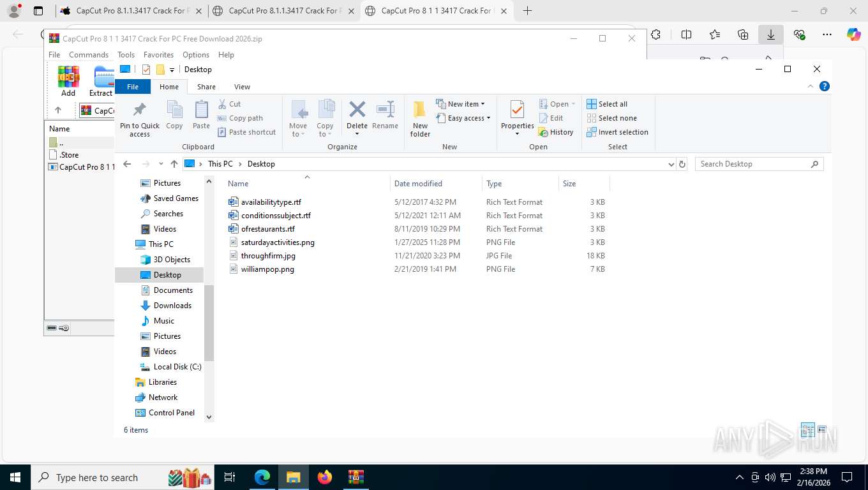The height and width of the screenshot is (490, 868).
Task: Expand address bar history dropdown
Action: point(671,164)
